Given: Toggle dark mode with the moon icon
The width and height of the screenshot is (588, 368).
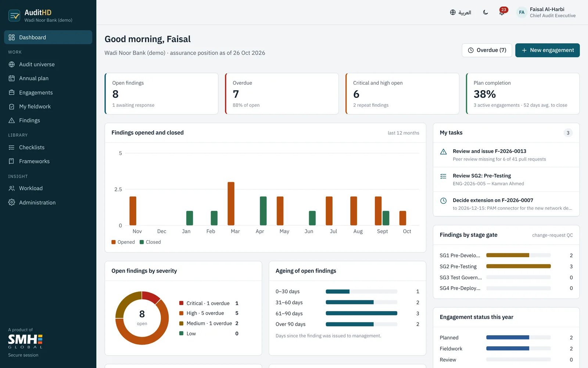Looking at the screenshot, I should 485,13.
